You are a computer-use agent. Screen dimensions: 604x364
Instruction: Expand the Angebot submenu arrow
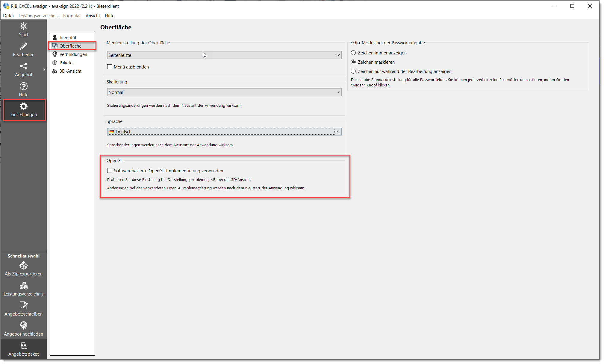click(x=44, y=70)
